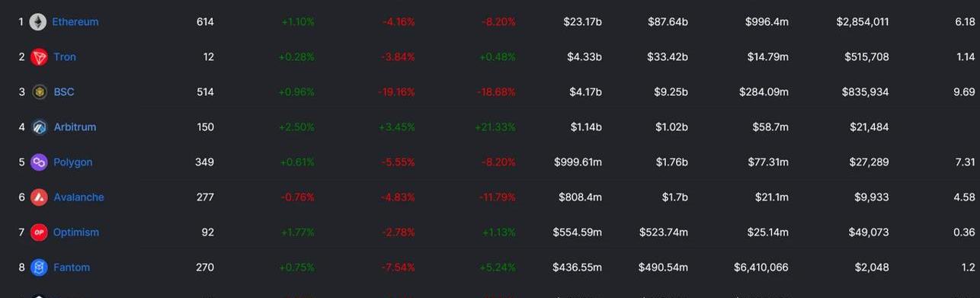
Task: Open the Fantom chain link
Action: [x=72, y=268]
